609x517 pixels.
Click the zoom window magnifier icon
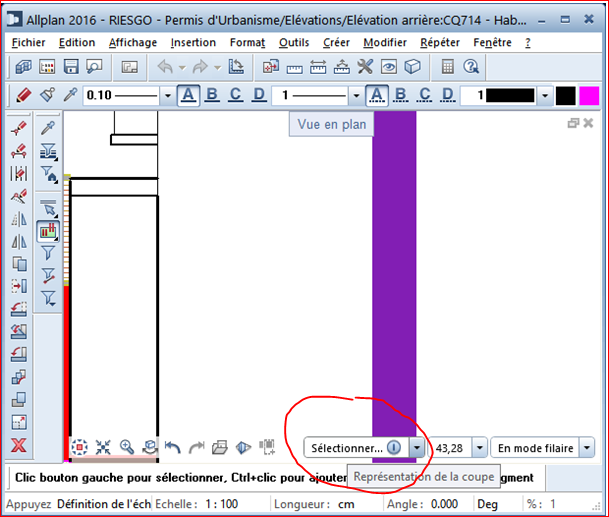click(127, 447)
